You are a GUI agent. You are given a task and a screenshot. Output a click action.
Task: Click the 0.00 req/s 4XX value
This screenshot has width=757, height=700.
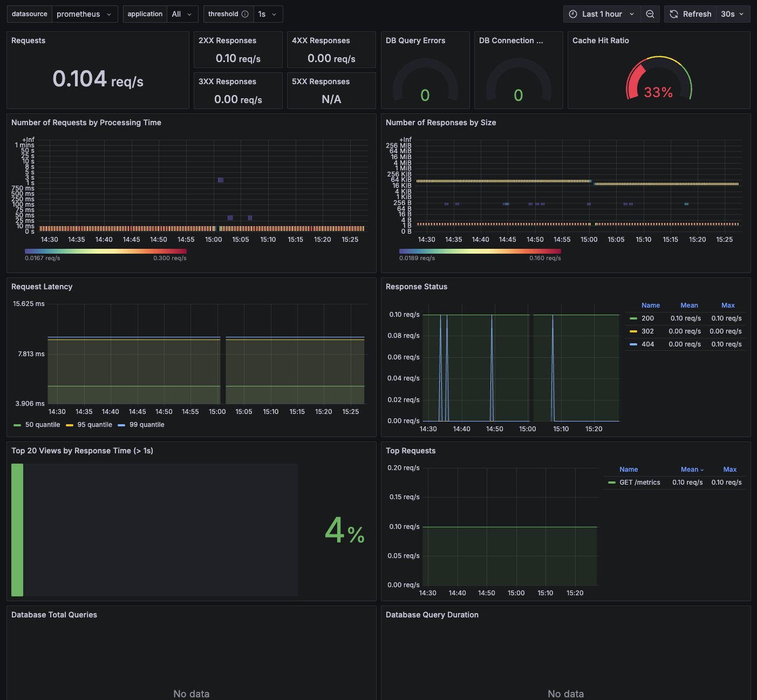pyautogui.click(x=331, y=59)
